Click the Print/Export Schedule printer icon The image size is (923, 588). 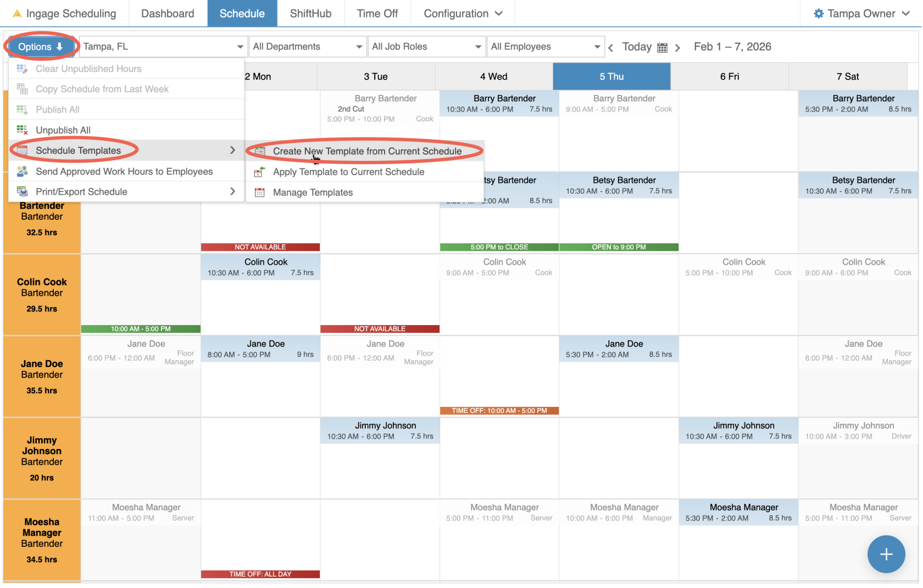point(22,192)
